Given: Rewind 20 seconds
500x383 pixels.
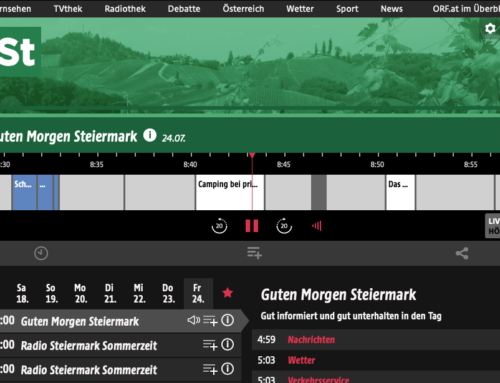Looking at the screenshot, I should pyautogui.click(x=219, y=226).
